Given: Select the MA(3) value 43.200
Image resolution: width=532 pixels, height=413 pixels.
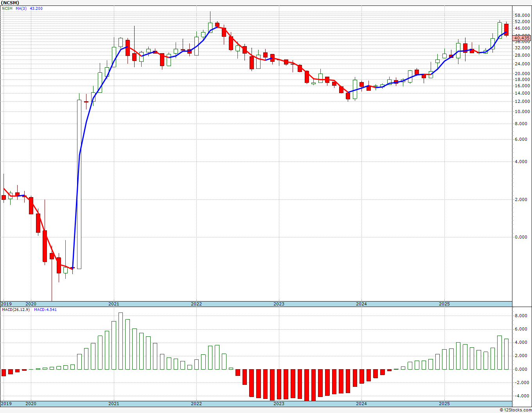Looking at the screenshot, I should [36, 8].
